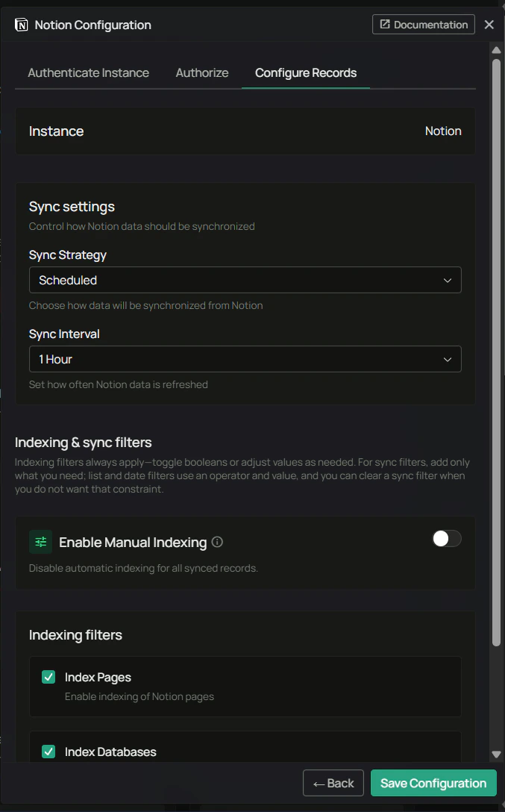The height and width of the screenshot is (812, 505).
Task: Open the Documentation link
Action: coord(423,25)
